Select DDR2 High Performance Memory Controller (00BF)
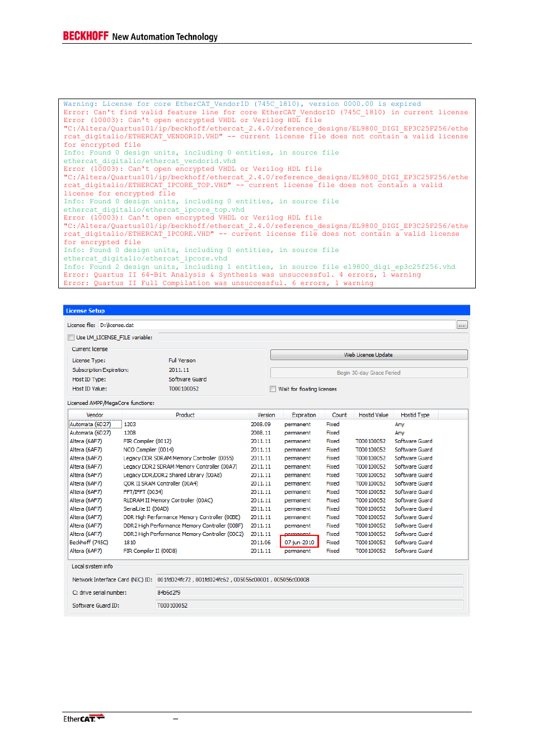 [268, 526]
